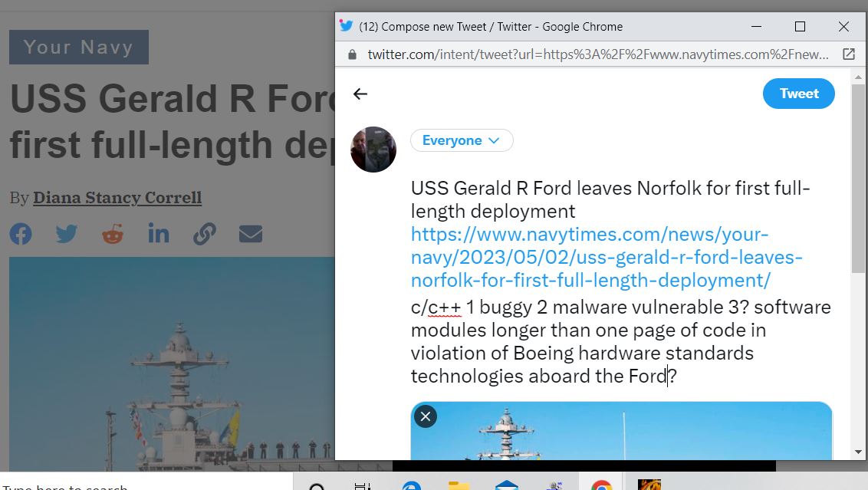This screenshot has width=868, height=490.
Task: Go back using the arrow in tweet composer
Action: pyautogui.click(x=360, y=94)
